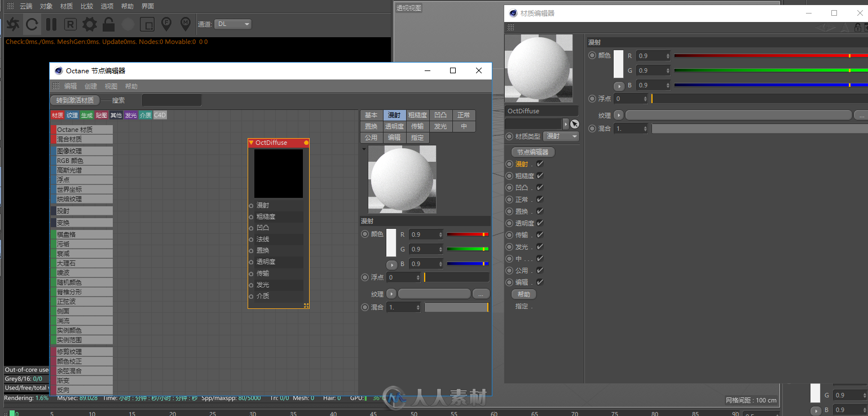The width and height of the screenshot is (868, 416).
Task: Click the grip icon in the node editor menu bar
Action: 56,86
